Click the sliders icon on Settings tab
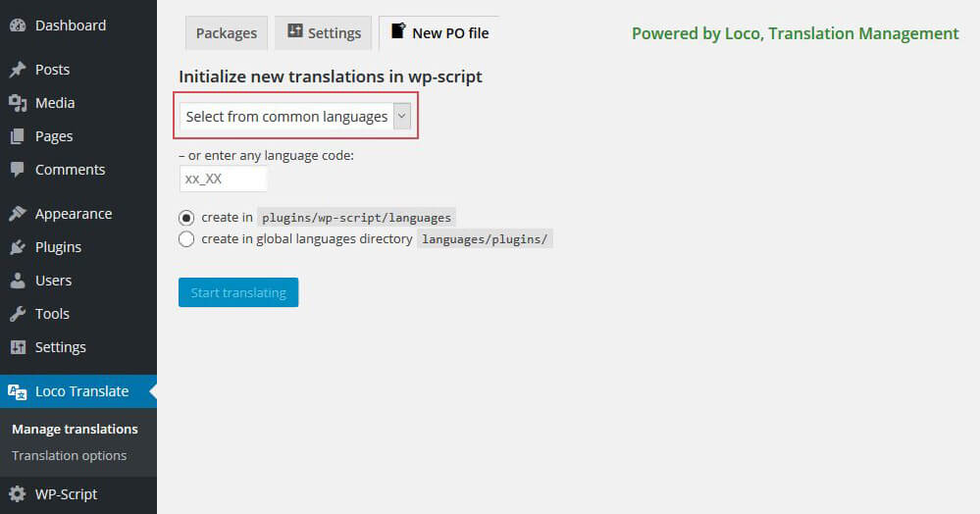This screenshot has width=980, height=514. point(295,30)
